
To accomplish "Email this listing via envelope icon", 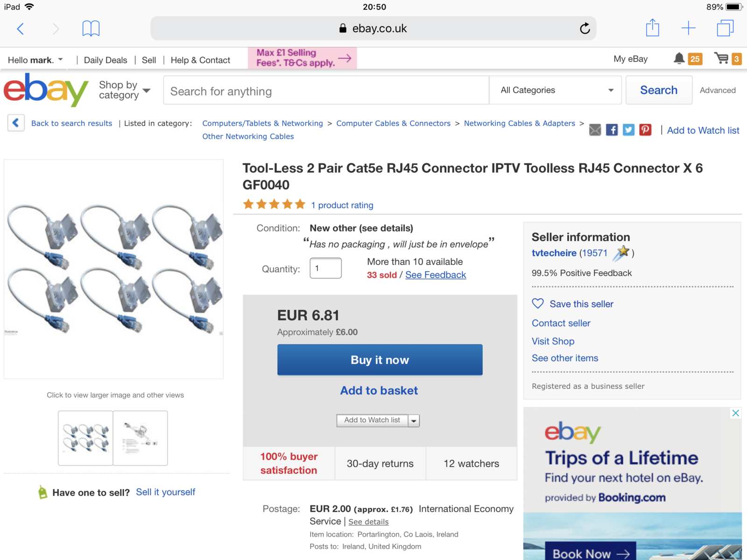I will coord(595,130).
